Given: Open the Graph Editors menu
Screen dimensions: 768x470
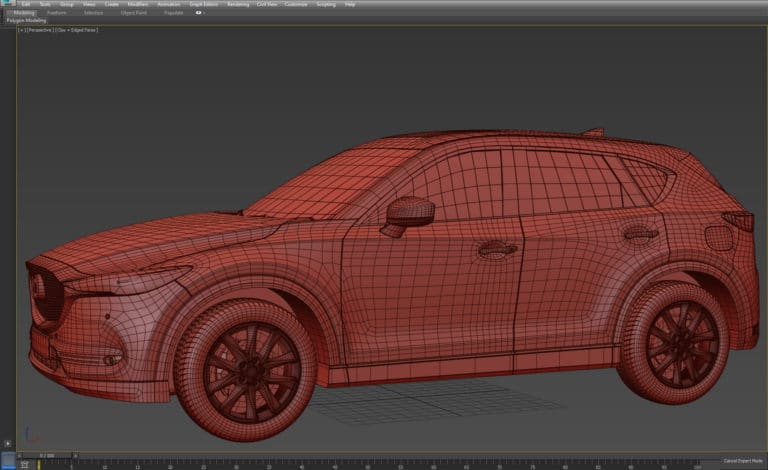Looking at the screenshot, I should (204, 4).
